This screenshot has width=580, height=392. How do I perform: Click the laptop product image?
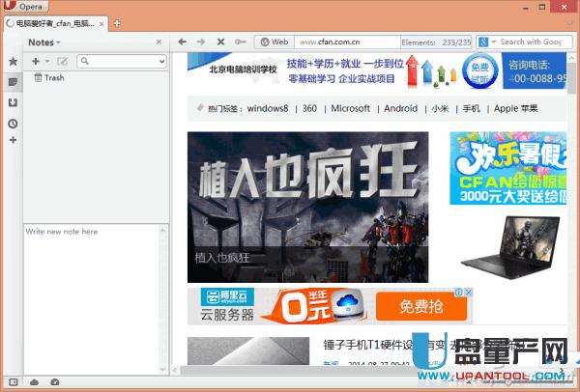pos(510,247)
